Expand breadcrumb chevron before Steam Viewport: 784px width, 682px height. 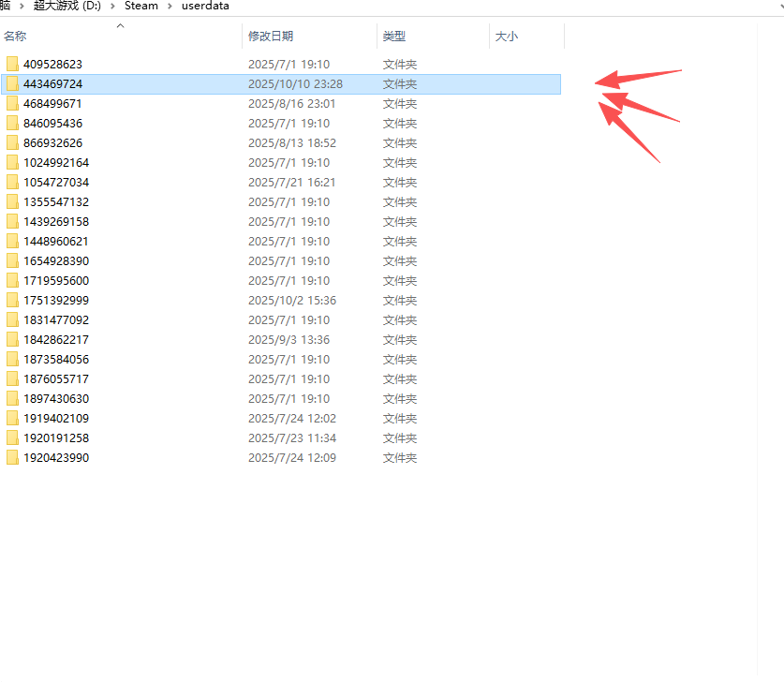click(x=113, y=7)
